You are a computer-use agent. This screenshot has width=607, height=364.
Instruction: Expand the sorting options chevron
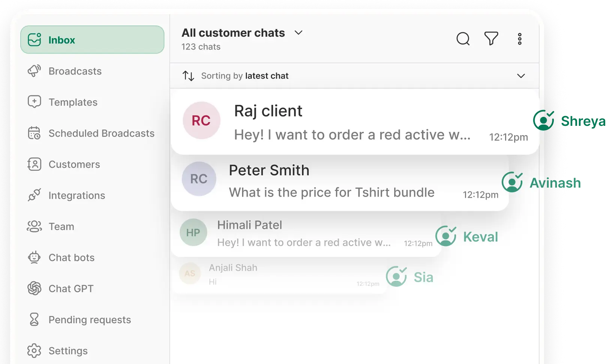tap(521, 76)
